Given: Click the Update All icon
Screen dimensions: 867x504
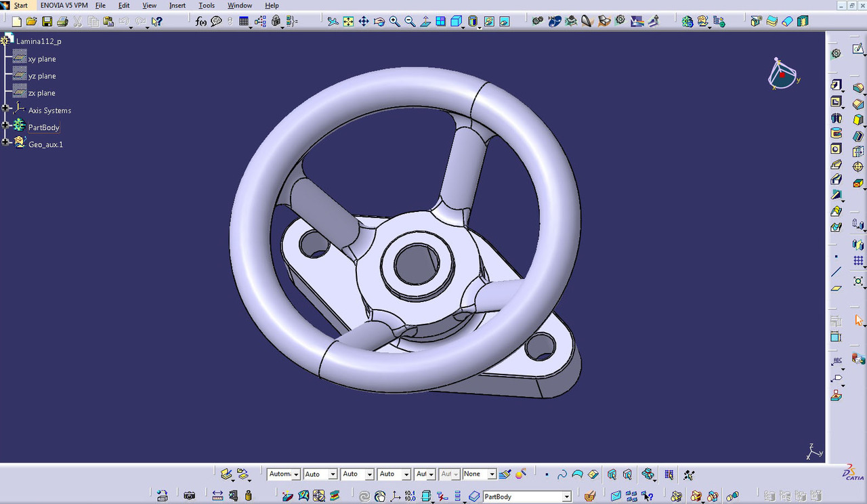Looking at the screenshot, I should (x=364, y=497).
